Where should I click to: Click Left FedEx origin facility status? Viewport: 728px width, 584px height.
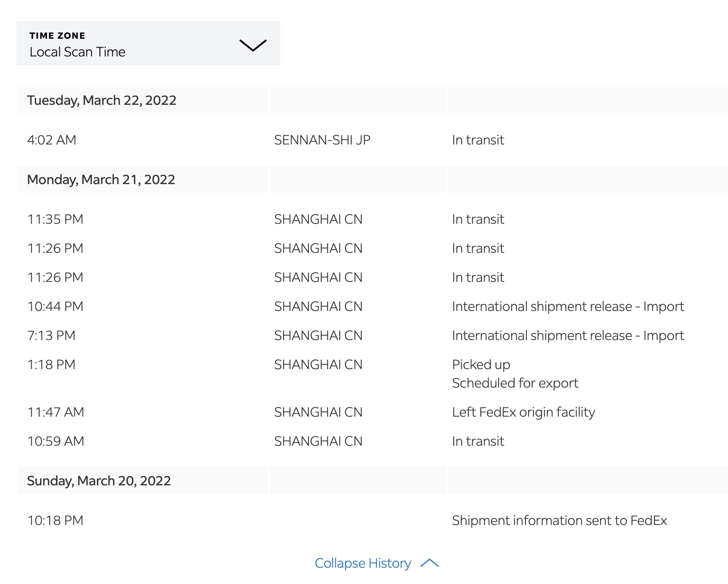pos(523,412)
